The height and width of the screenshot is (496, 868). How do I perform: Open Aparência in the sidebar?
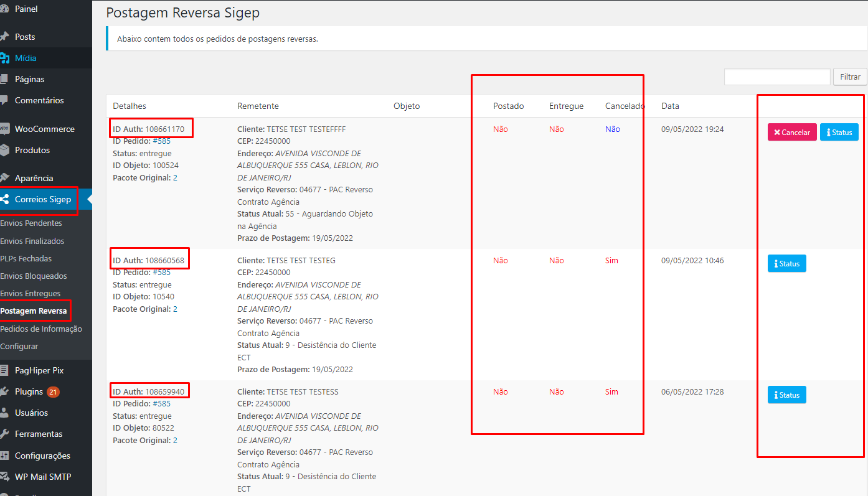tap(34, 178)
